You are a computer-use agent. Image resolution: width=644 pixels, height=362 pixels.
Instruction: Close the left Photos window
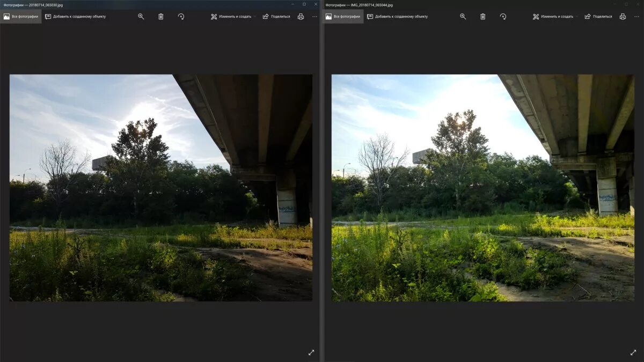(x=315, y=4)
